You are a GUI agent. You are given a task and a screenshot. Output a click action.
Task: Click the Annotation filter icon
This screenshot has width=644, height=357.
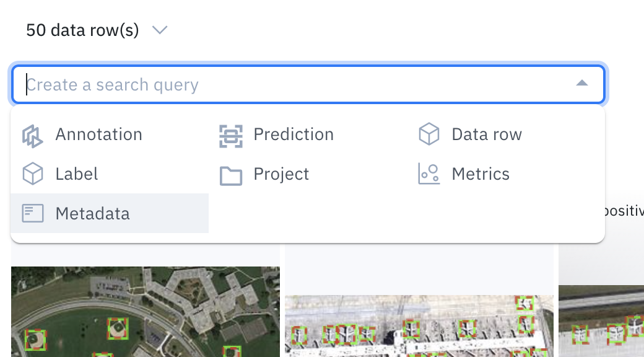32,136
